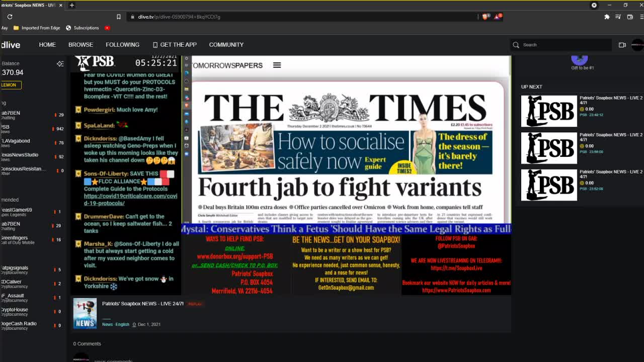Open FeastGamer69 recommended channel
Image resolution: width=644 pixels, height=362 pixels.
(x=32, y=212)
